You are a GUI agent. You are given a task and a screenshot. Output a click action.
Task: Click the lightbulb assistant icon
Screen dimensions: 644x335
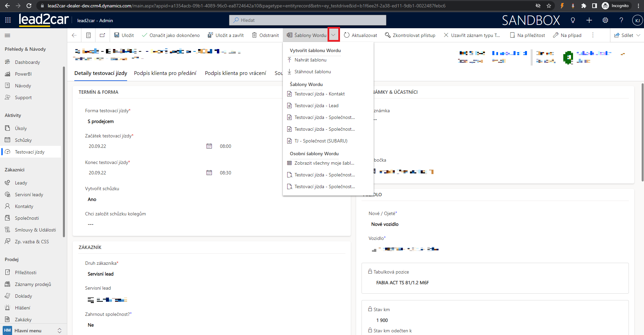point(573,20)
